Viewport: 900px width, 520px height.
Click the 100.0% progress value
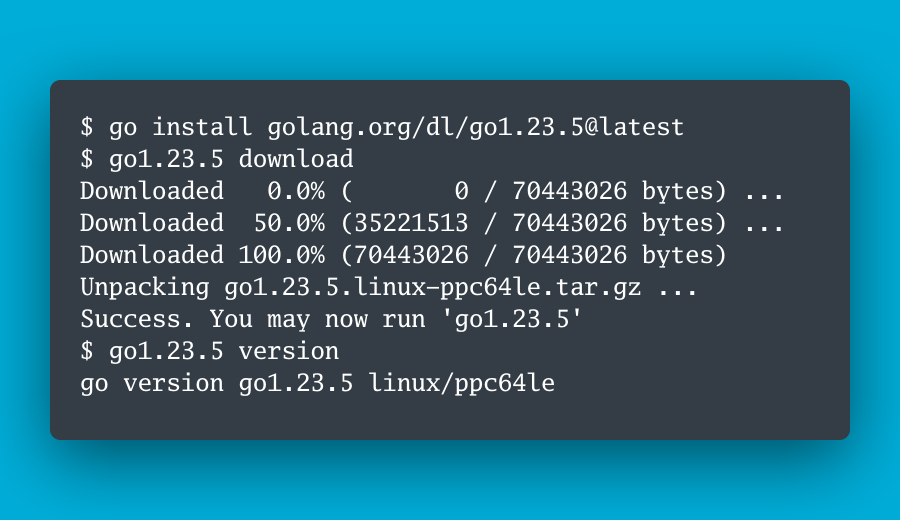[x=281, y=255]
